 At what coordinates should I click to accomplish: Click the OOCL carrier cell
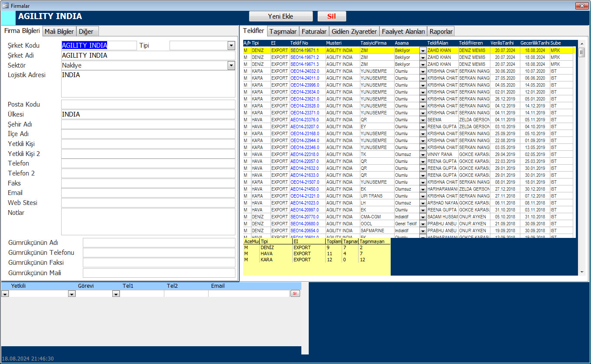click(x=376, y=224)
